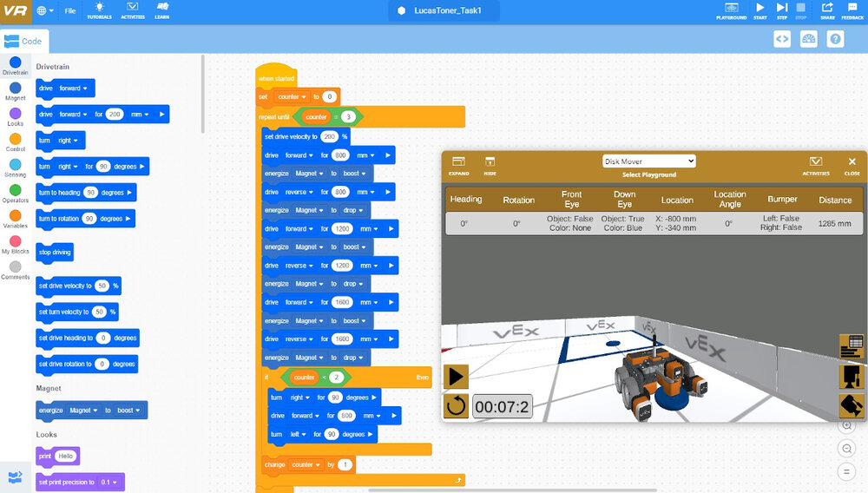Hide the playground window
Screen dimensions: 868x493
click(490, 165)
